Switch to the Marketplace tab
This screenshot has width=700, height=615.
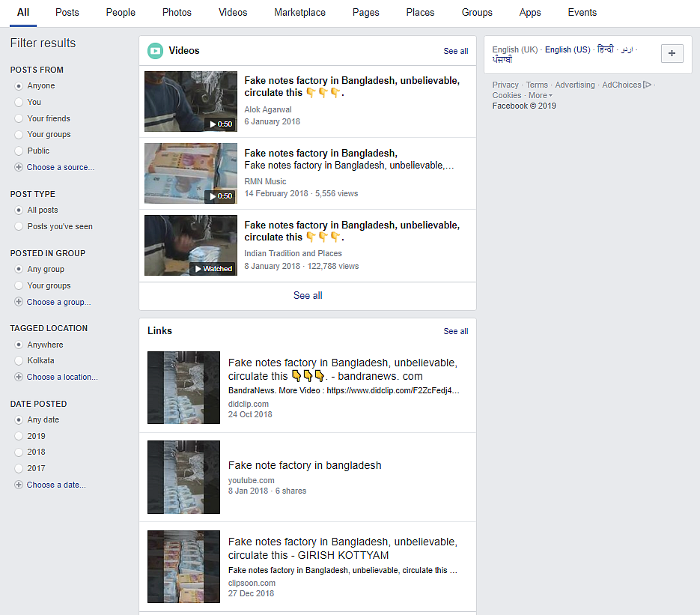click(x=300, y=13)
